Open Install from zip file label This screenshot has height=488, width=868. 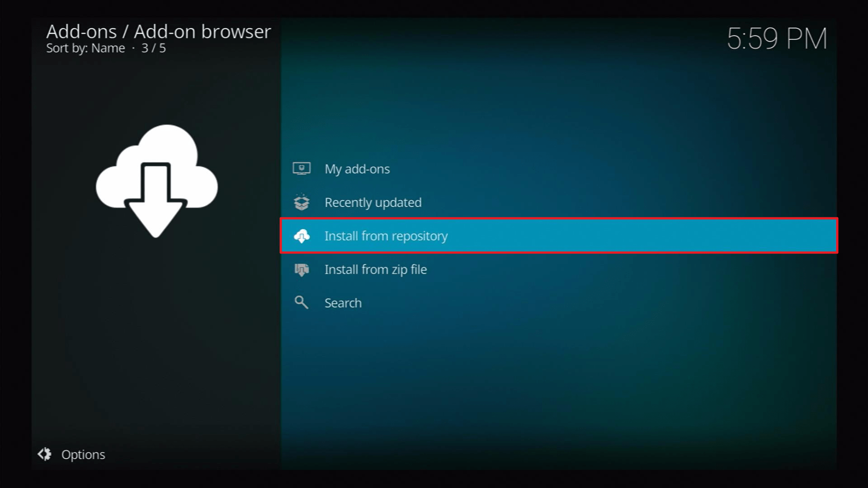(375, 270)
